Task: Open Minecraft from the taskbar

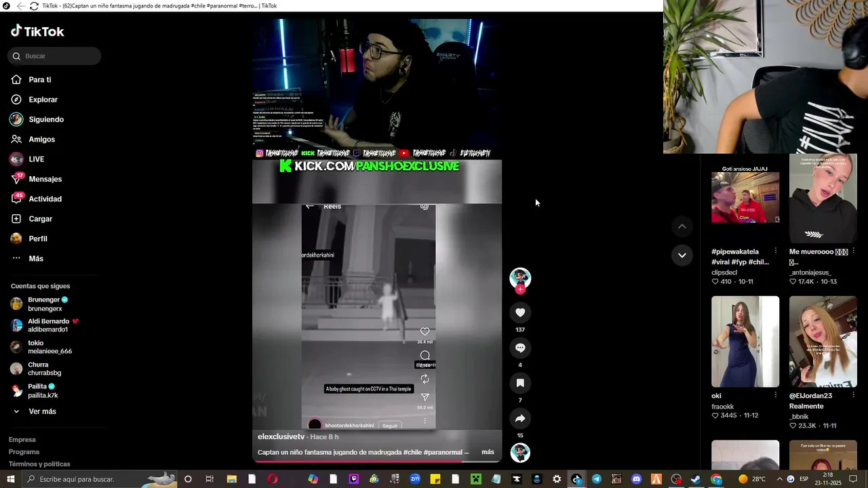Action: 476,479
